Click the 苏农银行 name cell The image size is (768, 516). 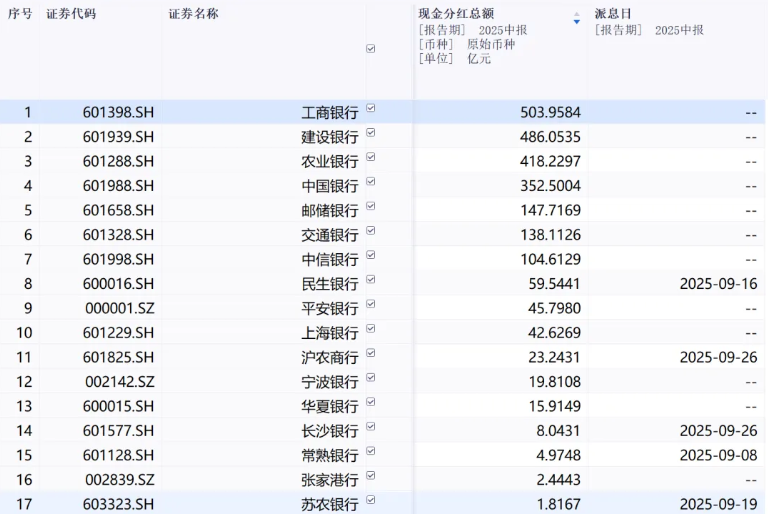pyautogui.click(x=330, y=504)
